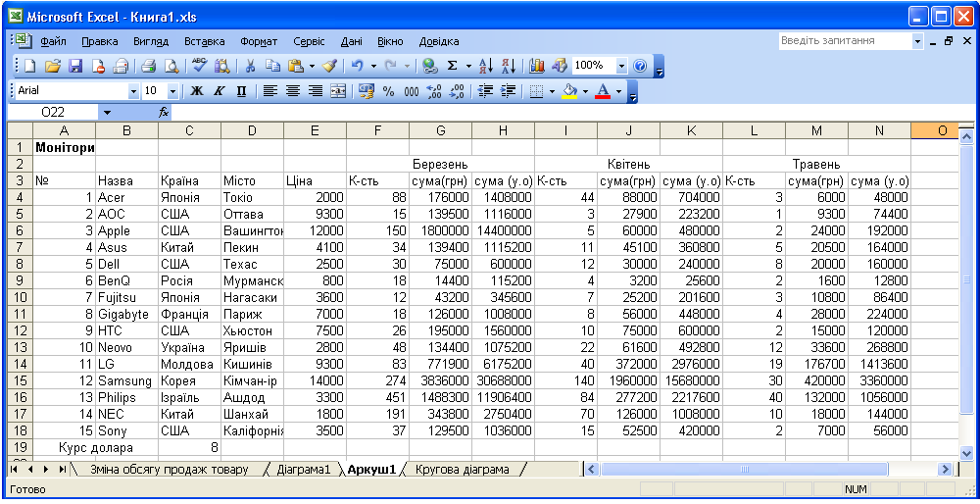Open the font size 10 dropdown

pyautogui.click(x=173, y=91)
